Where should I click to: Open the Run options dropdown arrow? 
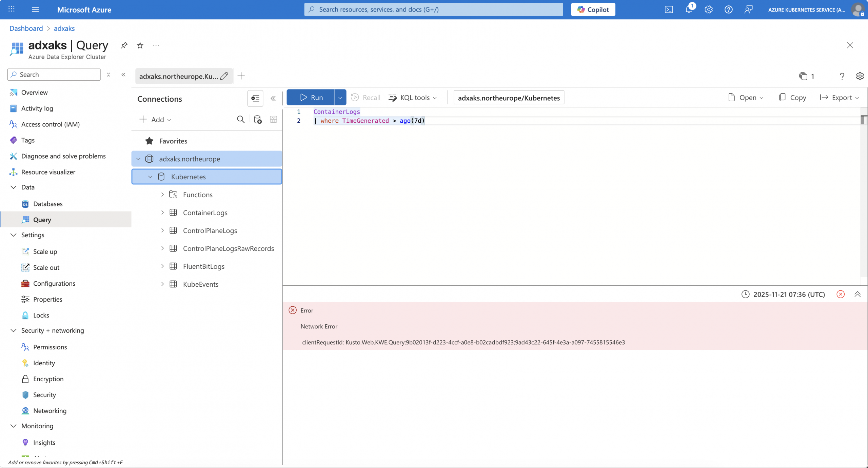coord(340,98)
